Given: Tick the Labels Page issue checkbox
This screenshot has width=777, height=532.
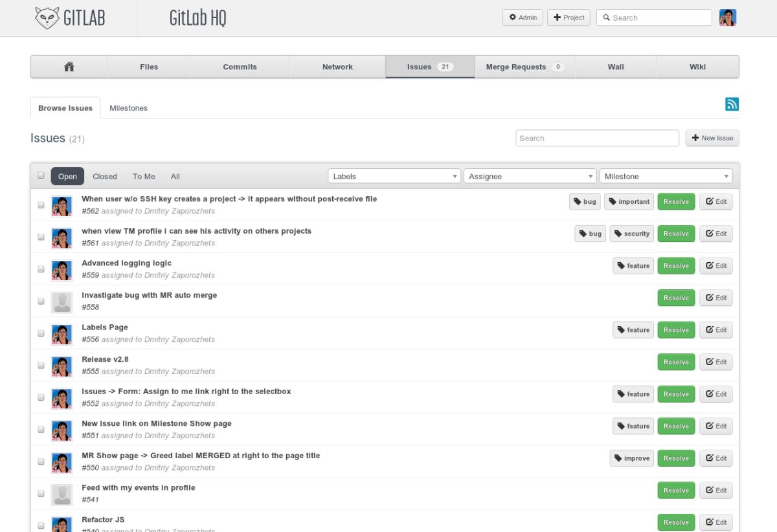Looking at the screenshot, I should [x=41, y=333].
